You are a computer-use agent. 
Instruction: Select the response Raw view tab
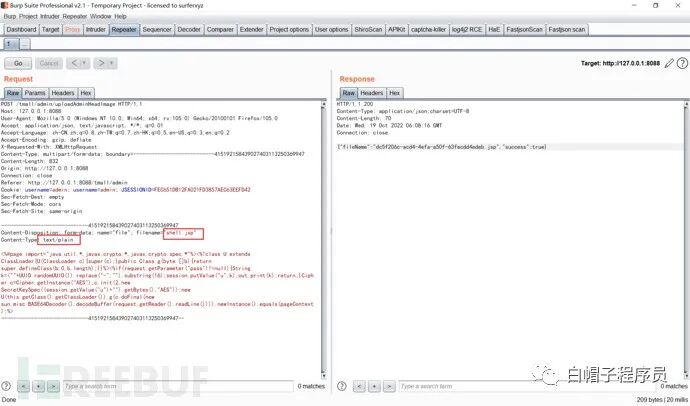(x=349, y=93)
